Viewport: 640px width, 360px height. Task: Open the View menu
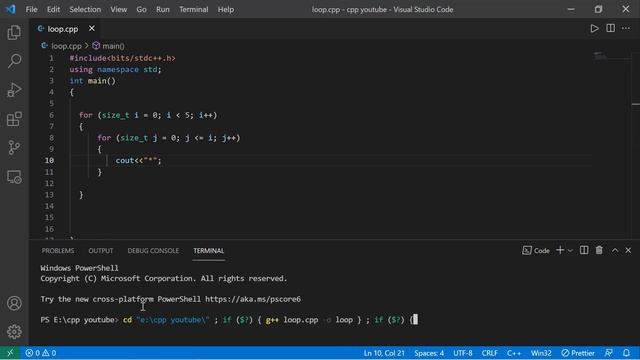click(x=118, y=9)
